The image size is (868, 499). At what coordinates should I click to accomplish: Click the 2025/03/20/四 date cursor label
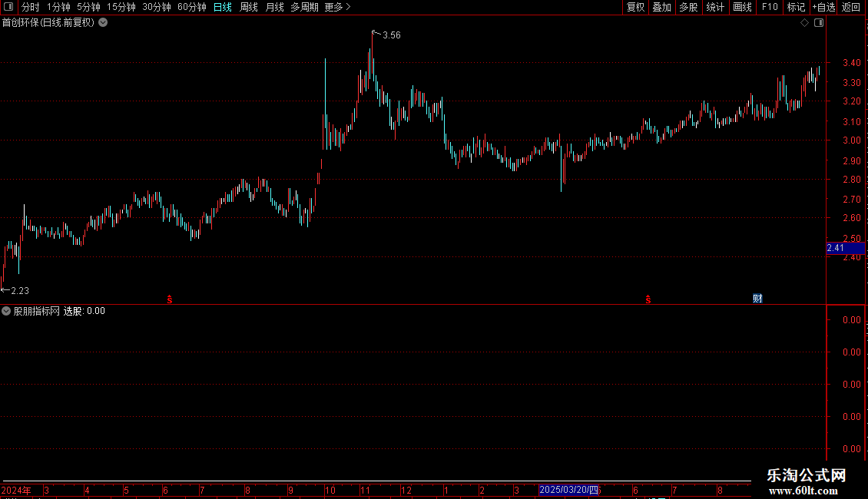(569, 490)
